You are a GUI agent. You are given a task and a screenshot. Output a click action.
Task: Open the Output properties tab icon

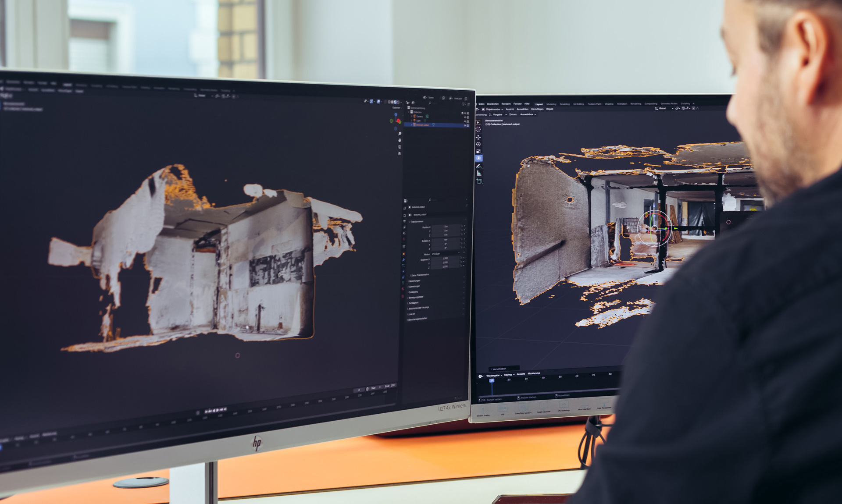(x=404, y=221)
